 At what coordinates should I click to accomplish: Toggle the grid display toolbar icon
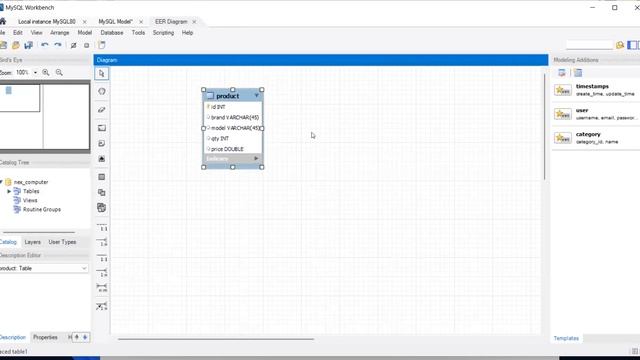point(73,45)
